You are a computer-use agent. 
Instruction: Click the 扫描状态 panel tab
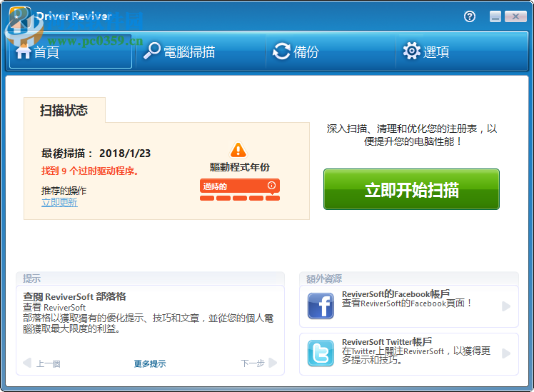64,110
